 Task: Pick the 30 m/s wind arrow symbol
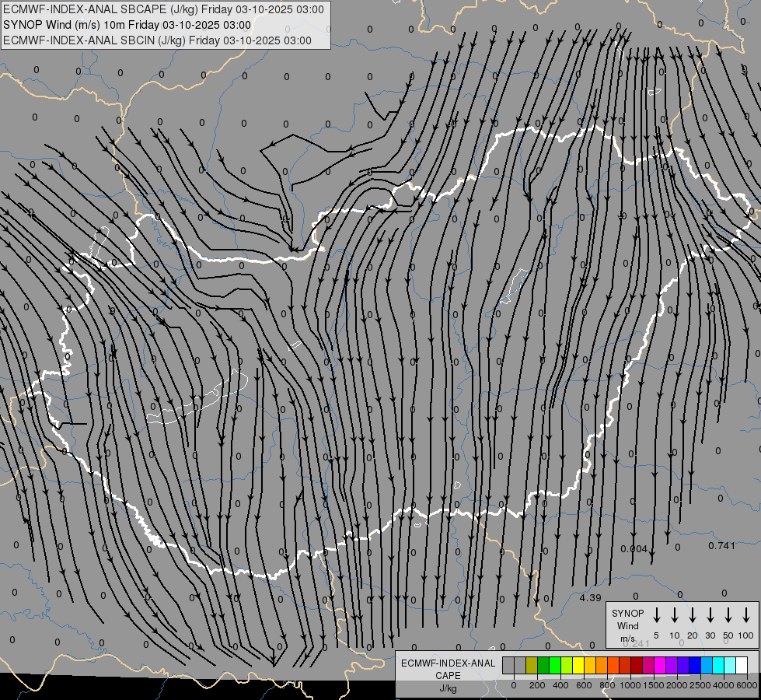pyautogui.click(x=710, y=614)
